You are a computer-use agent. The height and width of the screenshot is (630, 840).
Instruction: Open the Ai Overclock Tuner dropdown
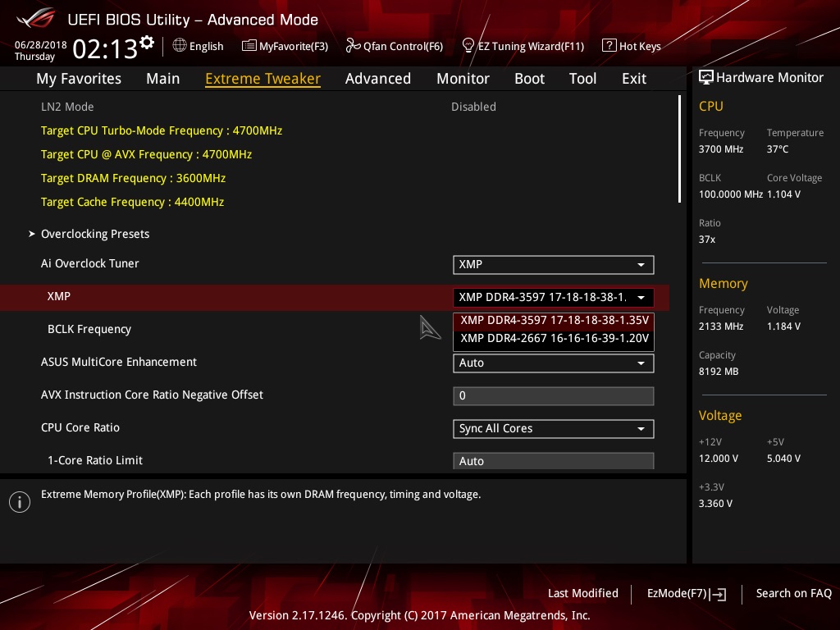click(x=554, y=265)
